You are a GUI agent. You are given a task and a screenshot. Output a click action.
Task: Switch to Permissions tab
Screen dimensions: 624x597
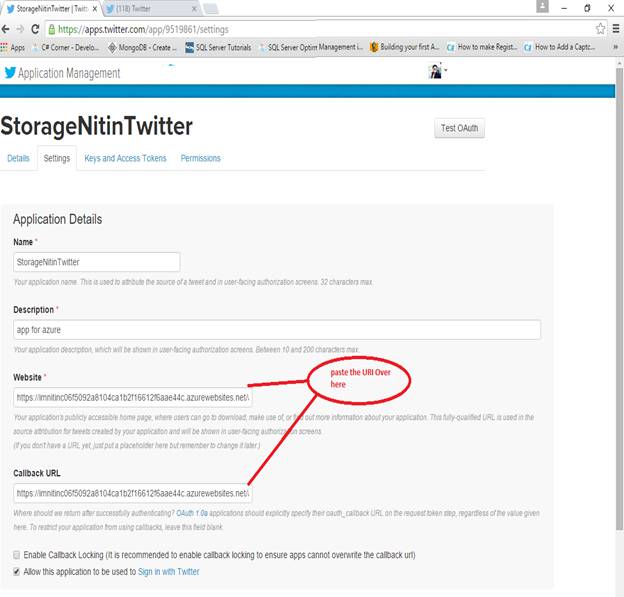pyautogui.click(x=201, y=158)
